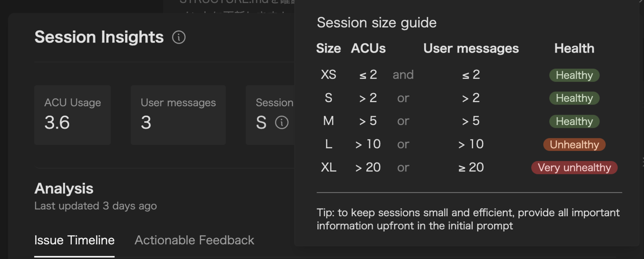This screenshot has width=644, height=259.
Task: Switch to the Issue Timeline tab
Action: tap(75, 240)
